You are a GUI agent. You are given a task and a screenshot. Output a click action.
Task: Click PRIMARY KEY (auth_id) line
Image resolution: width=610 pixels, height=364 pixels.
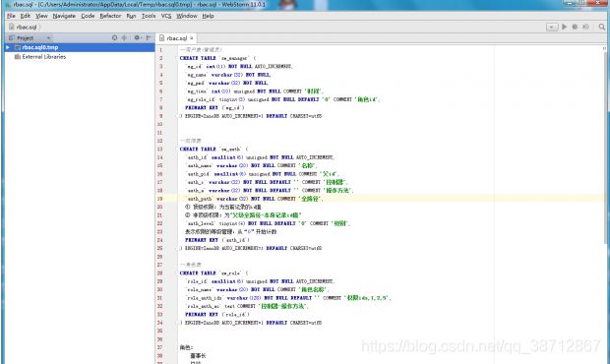click(217, 240)
